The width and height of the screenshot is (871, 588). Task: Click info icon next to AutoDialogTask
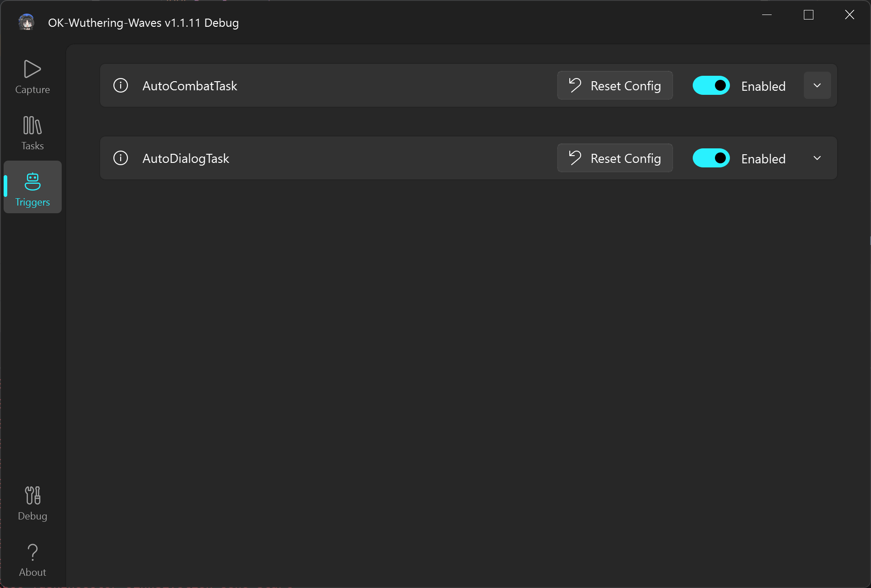tap(121, 158)
